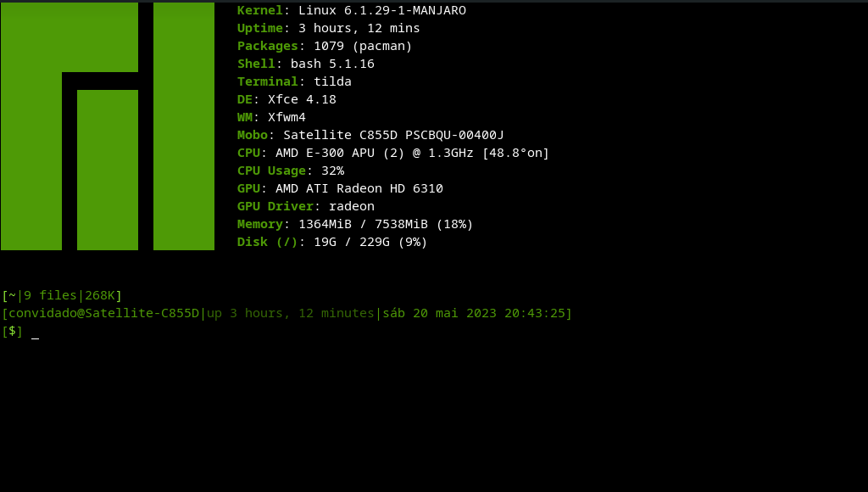Click the Kernel line showing Linux 6.1.29-1-MANJARO

coord(352,10)
